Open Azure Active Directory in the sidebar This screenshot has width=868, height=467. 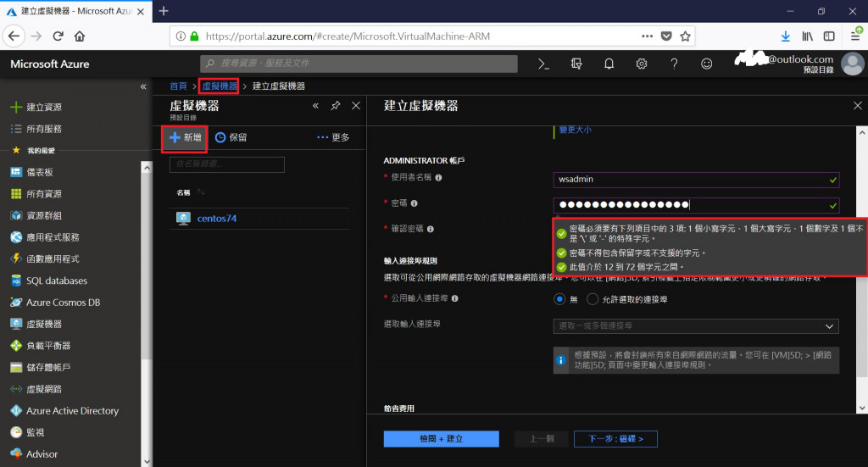(x=64, y=410)
